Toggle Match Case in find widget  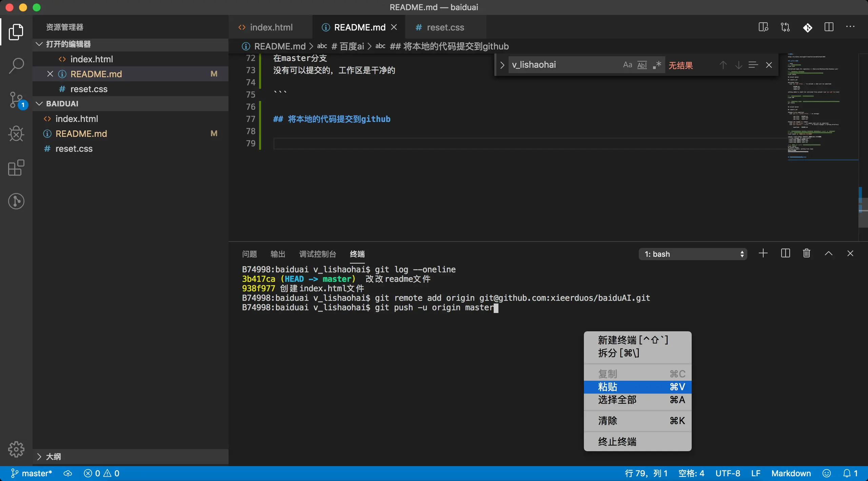tap(627, 65)
